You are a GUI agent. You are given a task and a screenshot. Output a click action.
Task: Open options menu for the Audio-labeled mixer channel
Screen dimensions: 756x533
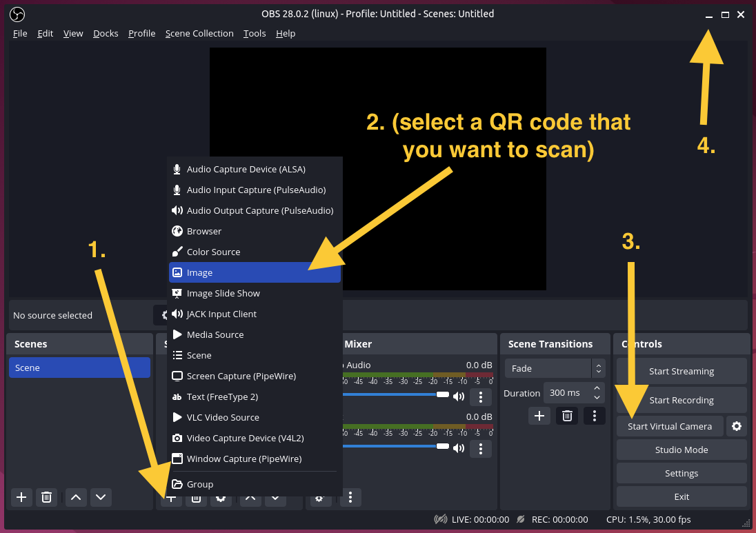click(481, 396)
